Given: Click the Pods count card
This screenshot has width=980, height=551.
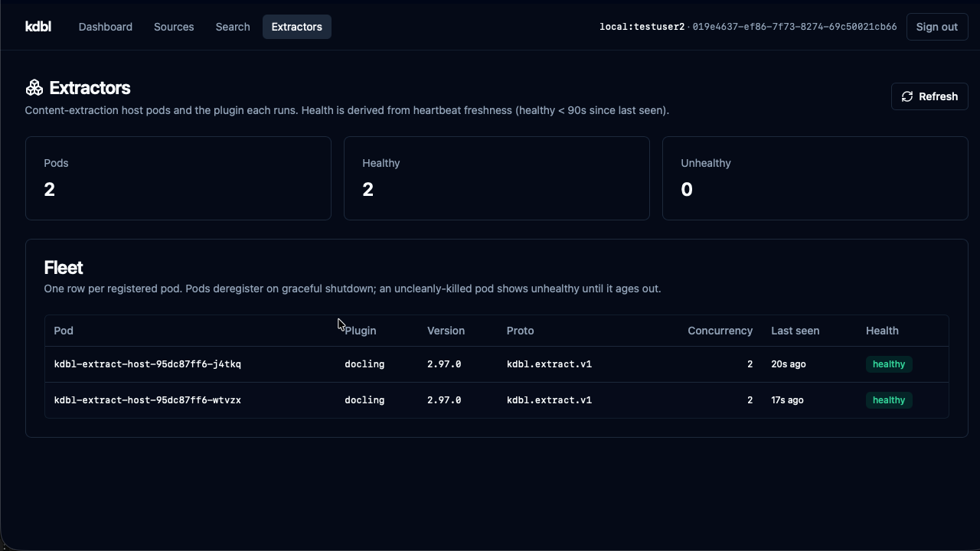Looking at the screenshot, I should pos(178,178).
